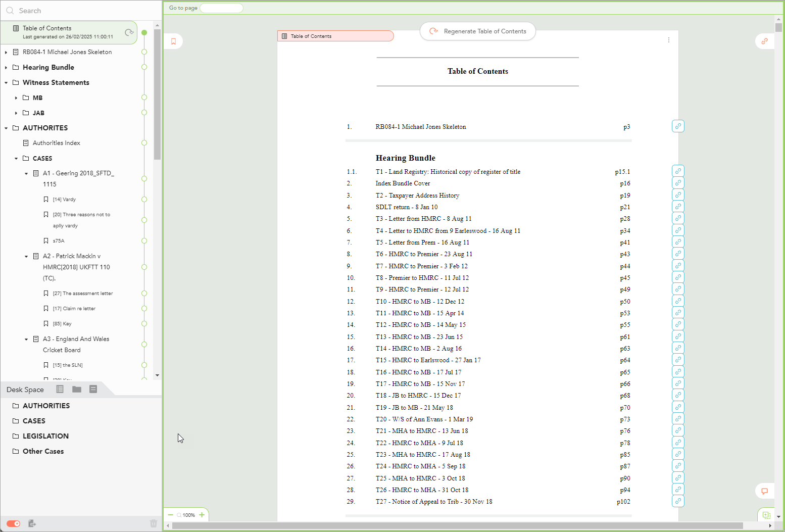Click the sidebar tree vertical scrollbar

coord(157,94)
